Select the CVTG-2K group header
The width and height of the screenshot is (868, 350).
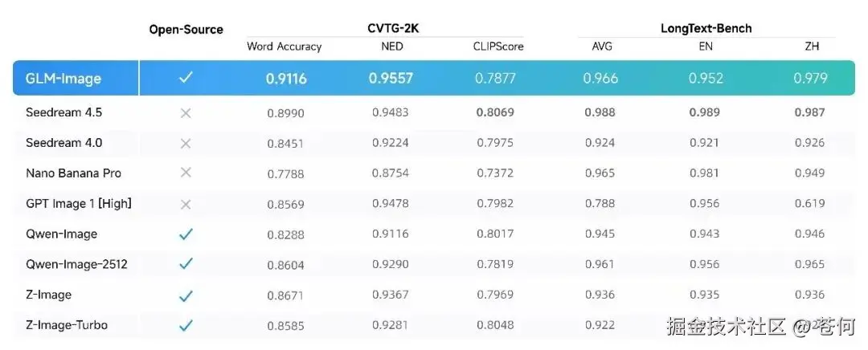(393, 29)
